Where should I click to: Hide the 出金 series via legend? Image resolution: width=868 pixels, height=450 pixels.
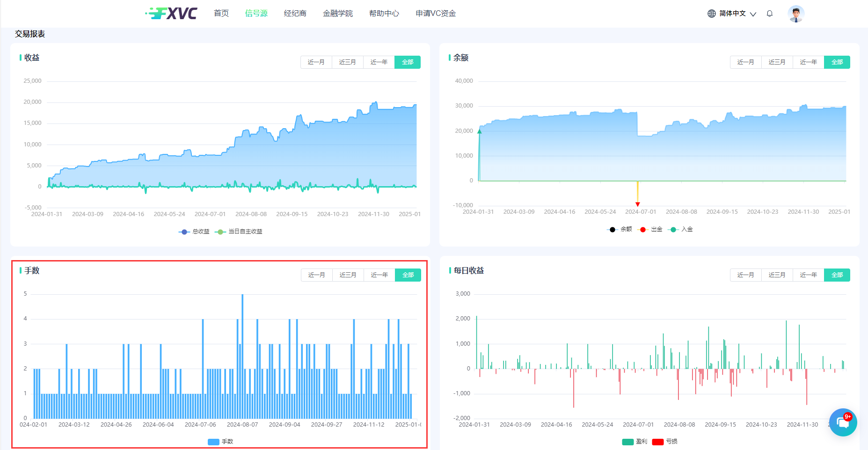pos(650,229)
